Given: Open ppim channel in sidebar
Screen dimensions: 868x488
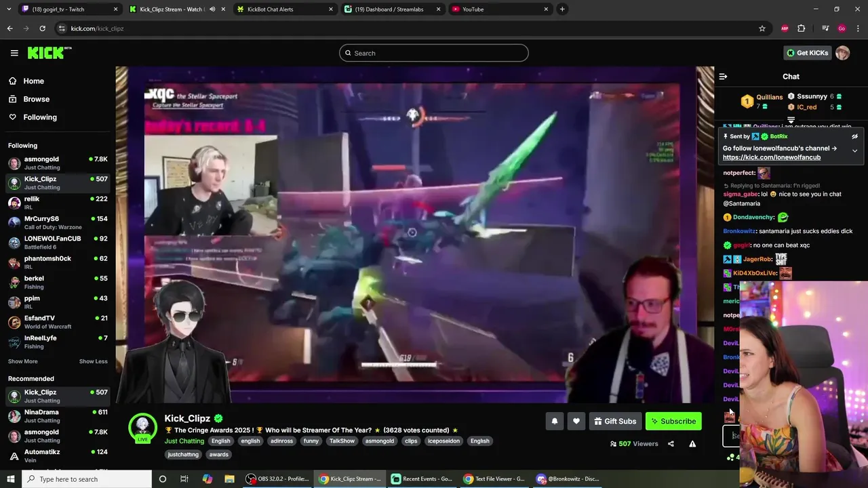Looking at the screenshot, I should [x=57, y=302].
